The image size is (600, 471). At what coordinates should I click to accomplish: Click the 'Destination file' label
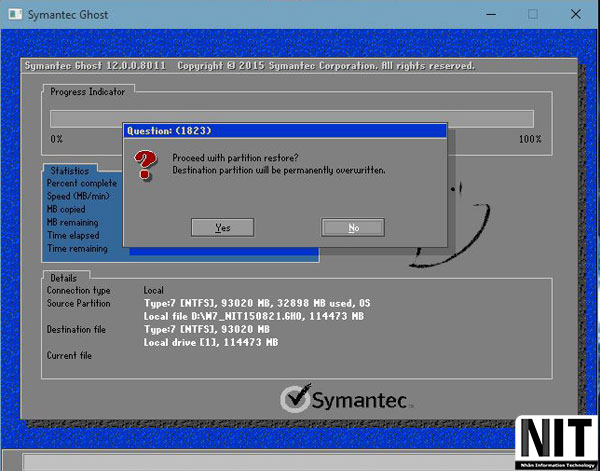coord(76,329)
